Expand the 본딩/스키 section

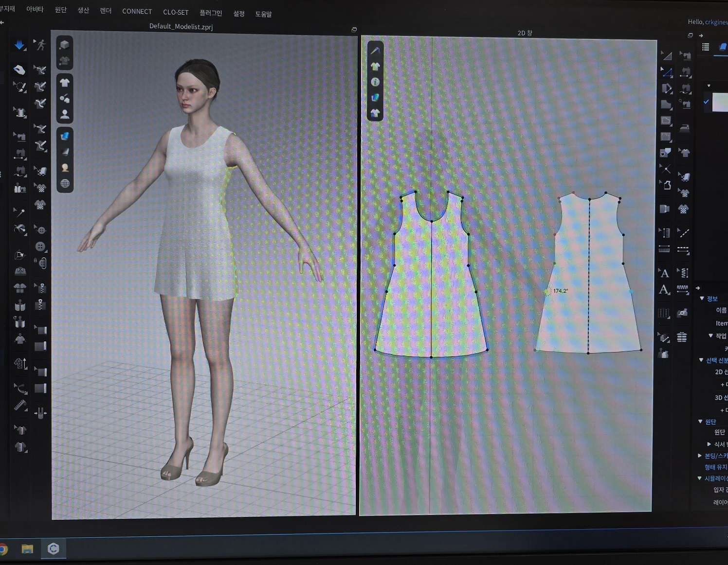click(x=700, y=456)
